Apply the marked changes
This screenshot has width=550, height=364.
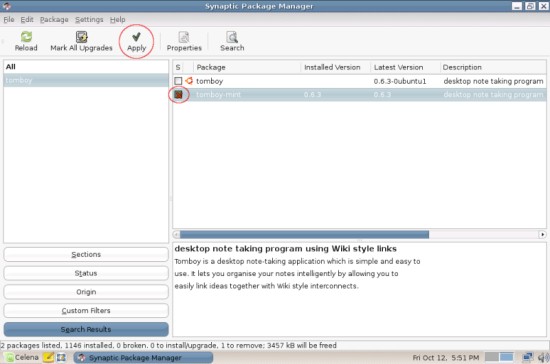[x=136, y=41]
